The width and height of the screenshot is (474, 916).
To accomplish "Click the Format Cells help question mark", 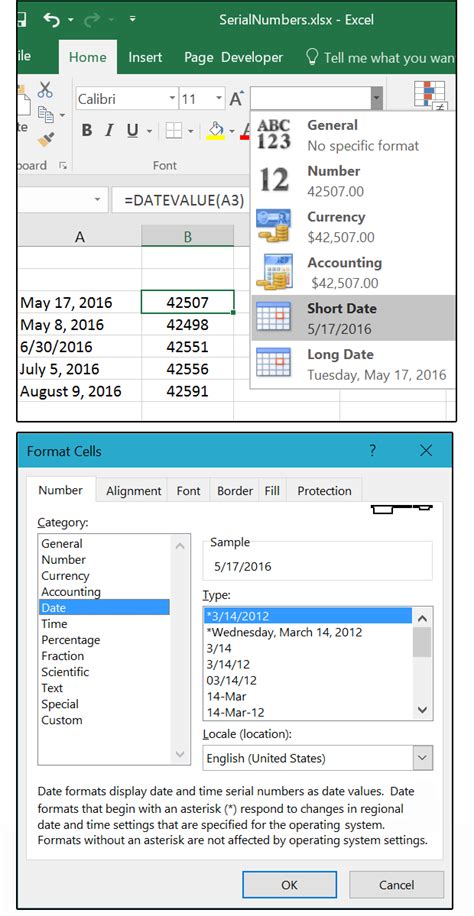I will click(x=373, y=450).
